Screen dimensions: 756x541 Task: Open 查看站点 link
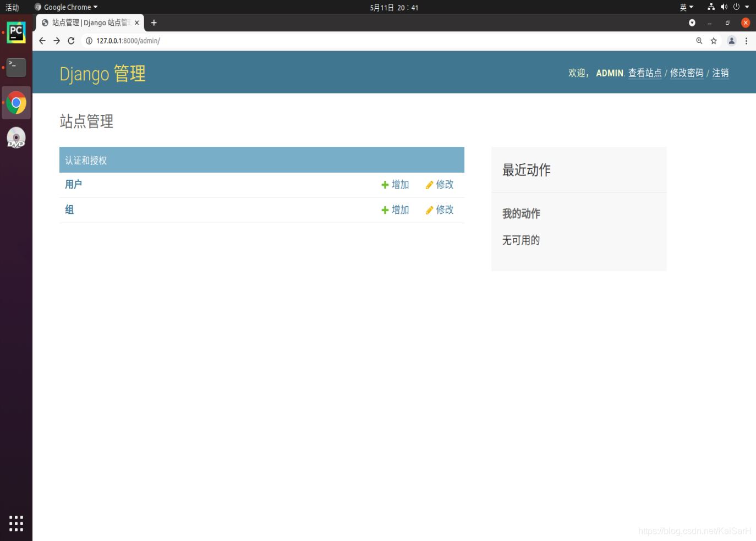click(645, 73)
